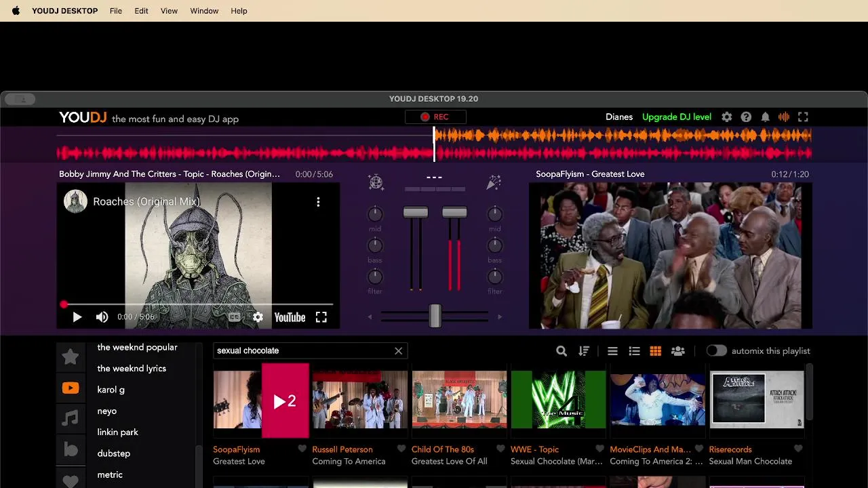Favorite MovieClips track heart
This screenshot has width=868, height=488.
[699, 449]
